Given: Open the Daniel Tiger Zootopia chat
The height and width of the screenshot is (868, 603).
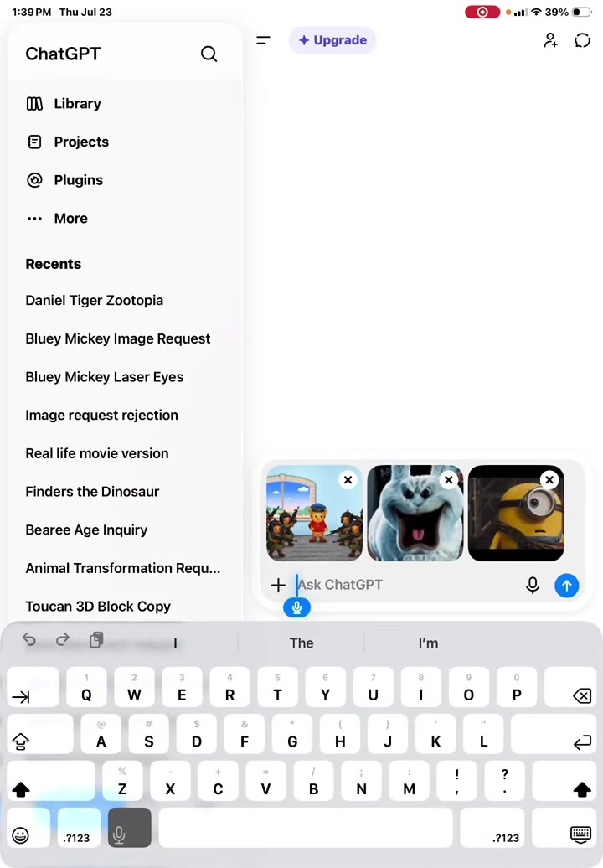Looking at the screenshot, I should pos(94,300).
